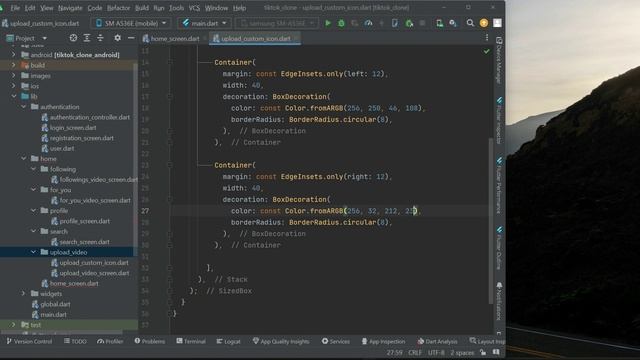
Task: Open main.dart file in the project tree
Action: pyautogui.click(x=53, y=315)
